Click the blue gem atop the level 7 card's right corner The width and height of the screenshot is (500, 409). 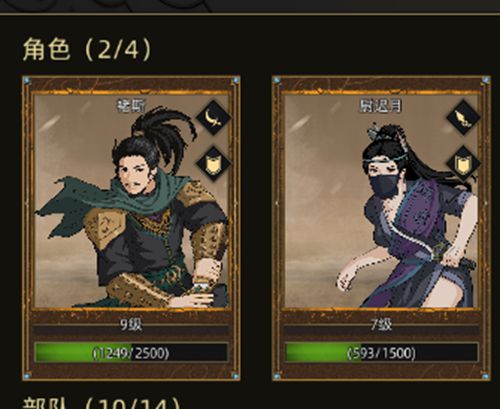[486, 80]
